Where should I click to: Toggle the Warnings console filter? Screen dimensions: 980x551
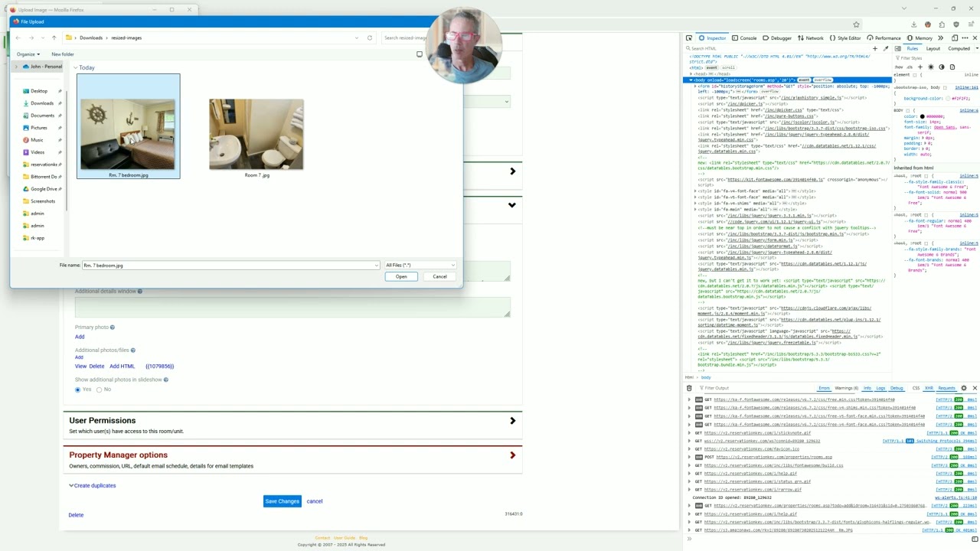(x=846, y=388)
